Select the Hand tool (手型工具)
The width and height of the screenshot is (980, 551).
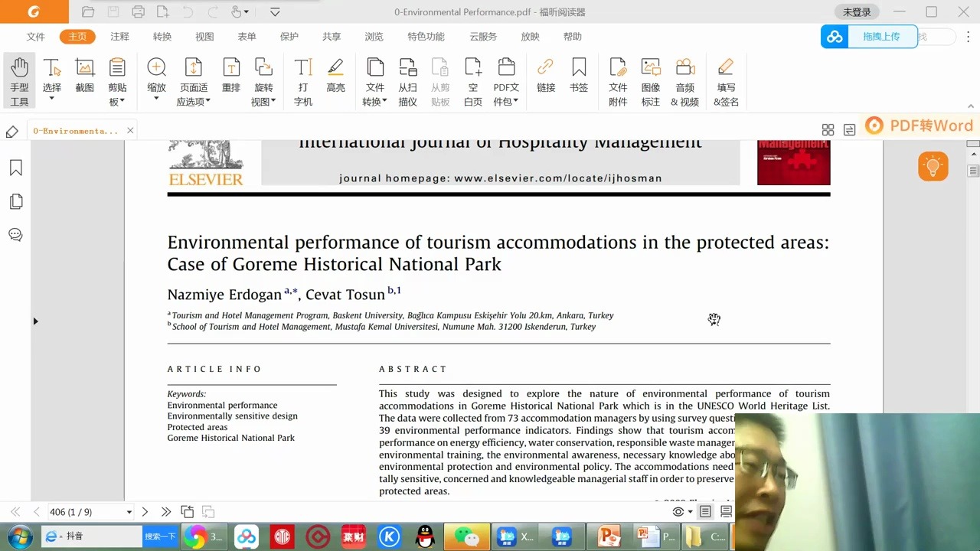[19, 81]
